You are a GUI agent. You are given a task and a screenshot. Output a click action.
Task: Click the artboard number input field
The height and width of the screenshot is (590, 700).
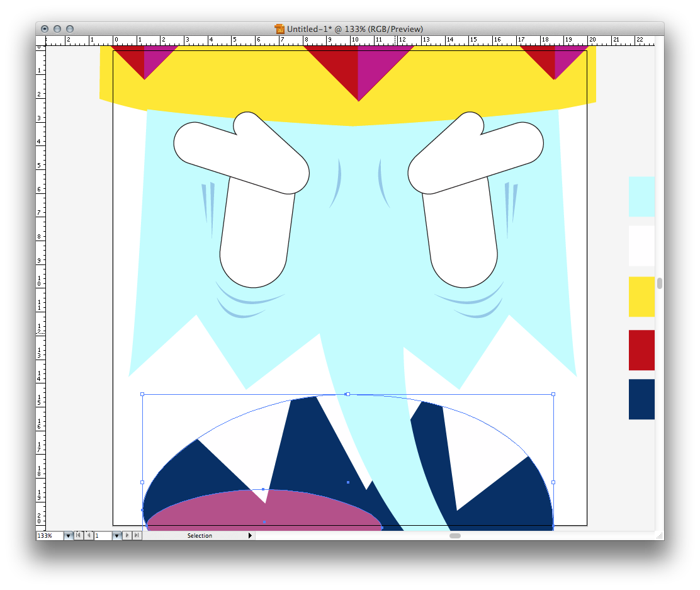[103, 536]
